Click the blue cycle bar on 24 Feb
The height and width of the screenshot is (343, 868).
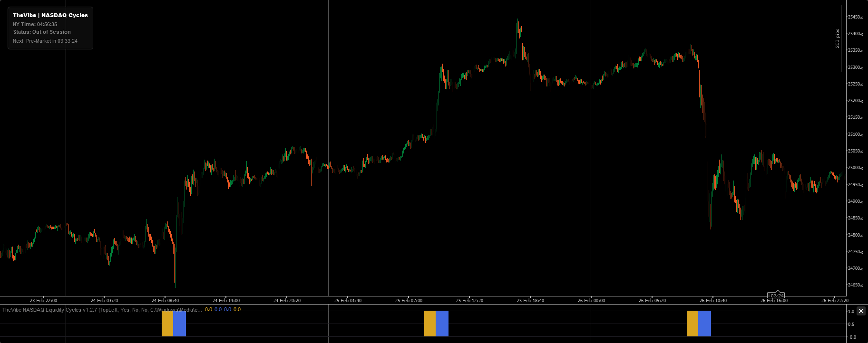point(179,324)
